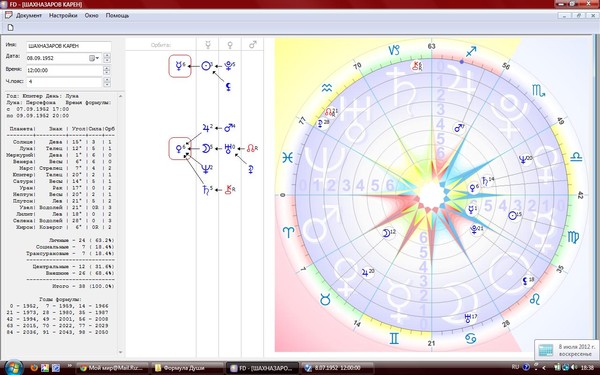Switch to Формула Души taskbar window

tap(187, 368)
